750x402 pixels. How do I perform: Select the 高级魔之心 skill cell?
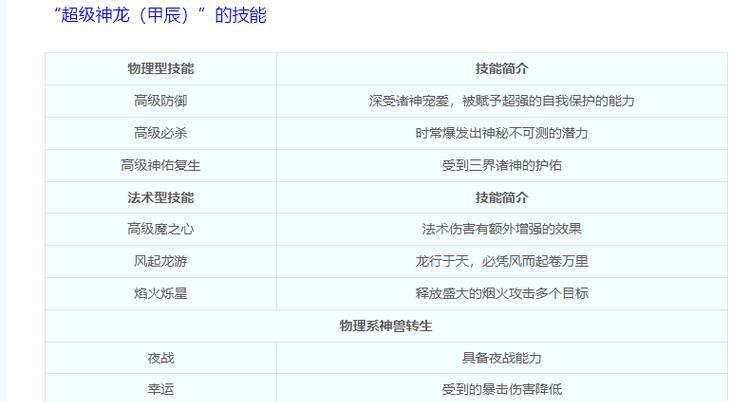(161, 229)
